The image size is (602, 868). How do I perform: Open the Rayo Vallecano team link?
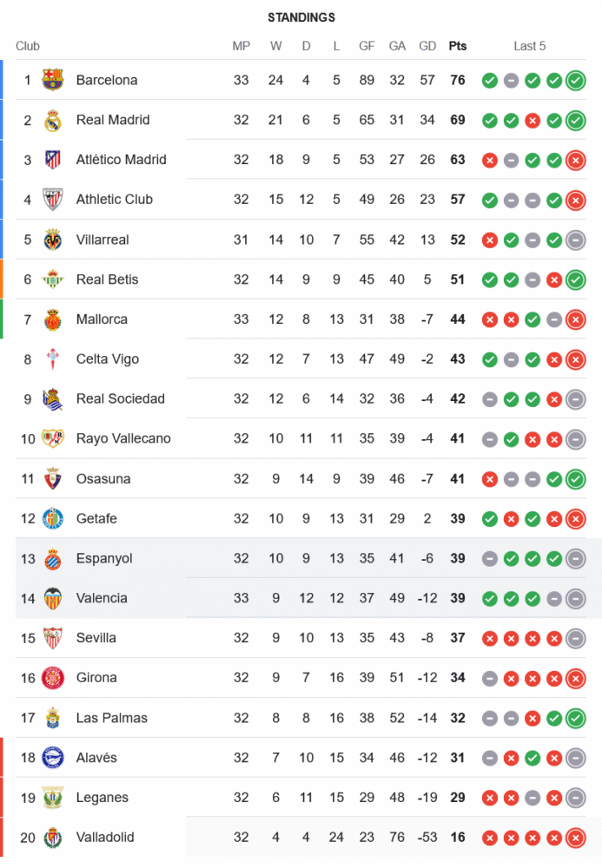pos(123,438)
